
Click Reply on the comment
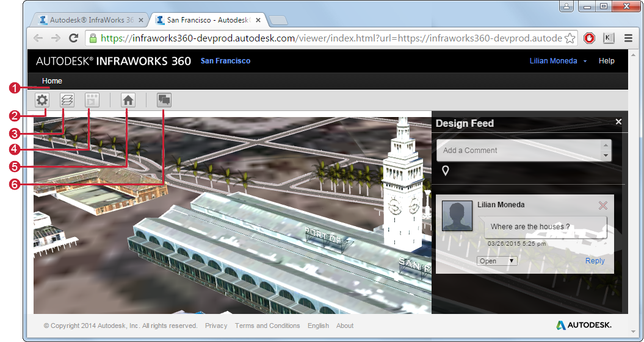(595, 261)
